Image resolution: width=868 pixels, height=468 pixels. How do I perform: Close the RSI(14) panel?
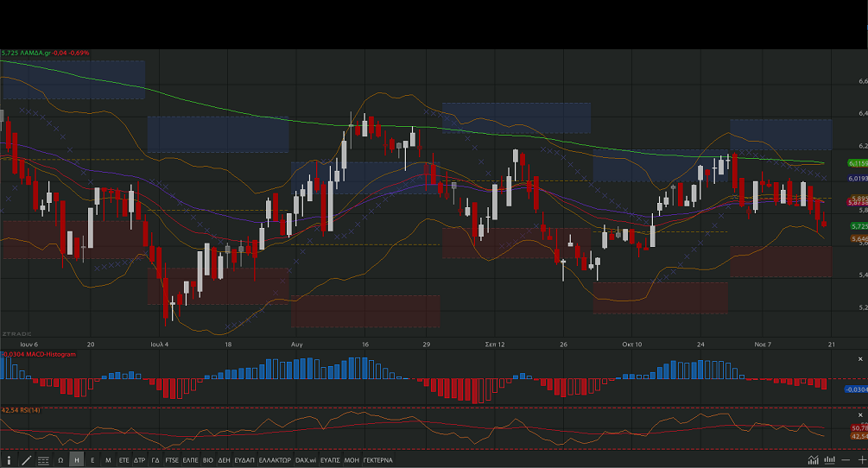click(x=860, y=414)
